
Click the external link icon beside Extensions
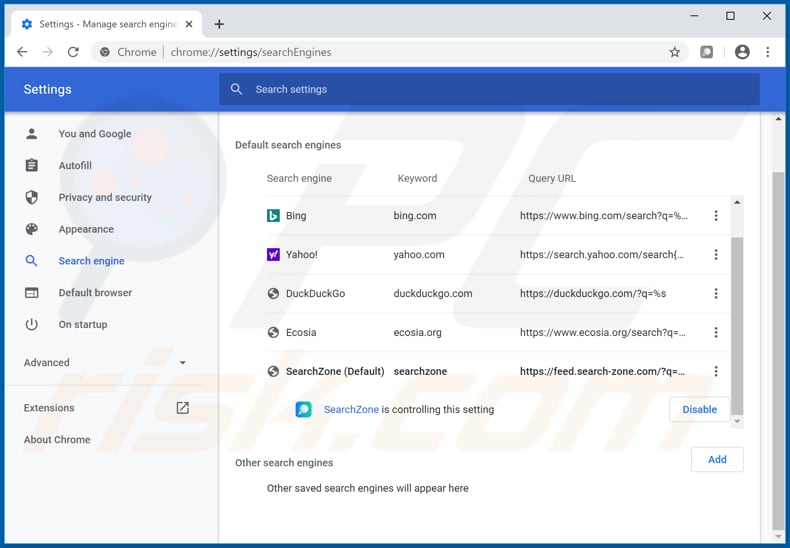182,408
